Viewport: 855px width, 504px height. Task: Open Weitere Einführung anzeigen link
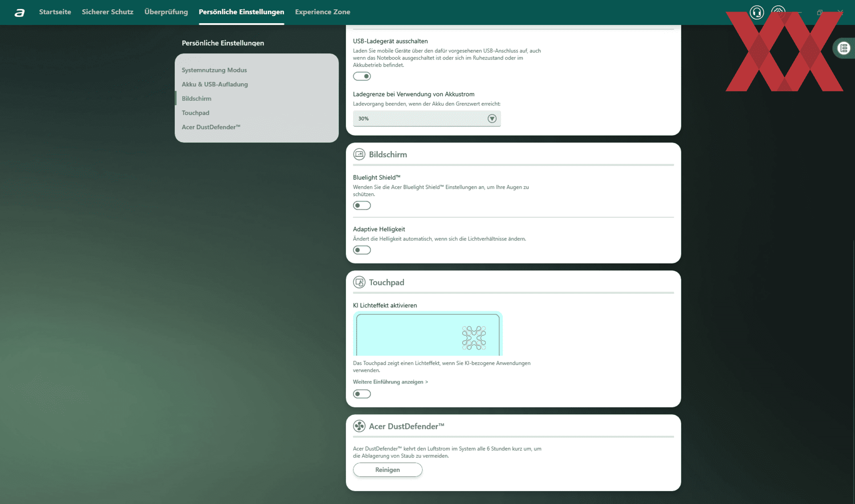pyautogui.click(x=391, y=382)
